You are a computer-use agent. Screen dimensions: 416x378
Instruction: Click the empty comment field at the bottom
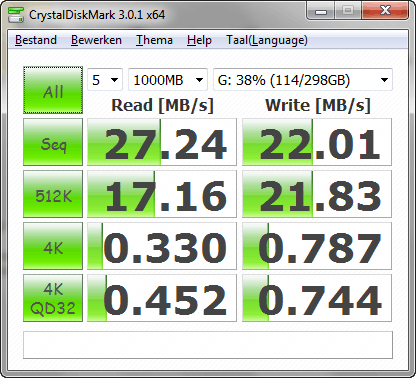click(208, 345)
